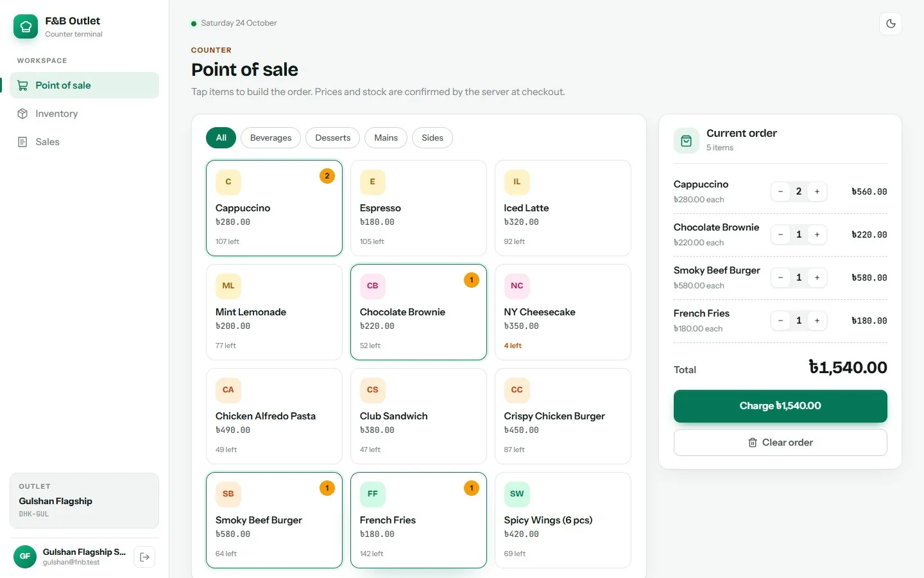Show All menu categories

(x=221, y=137)
